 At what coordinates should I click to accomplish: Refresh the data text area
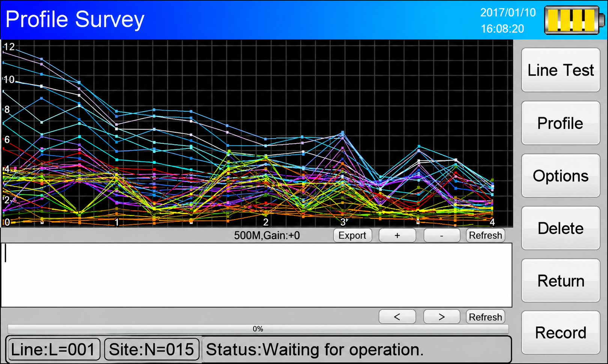485,317
